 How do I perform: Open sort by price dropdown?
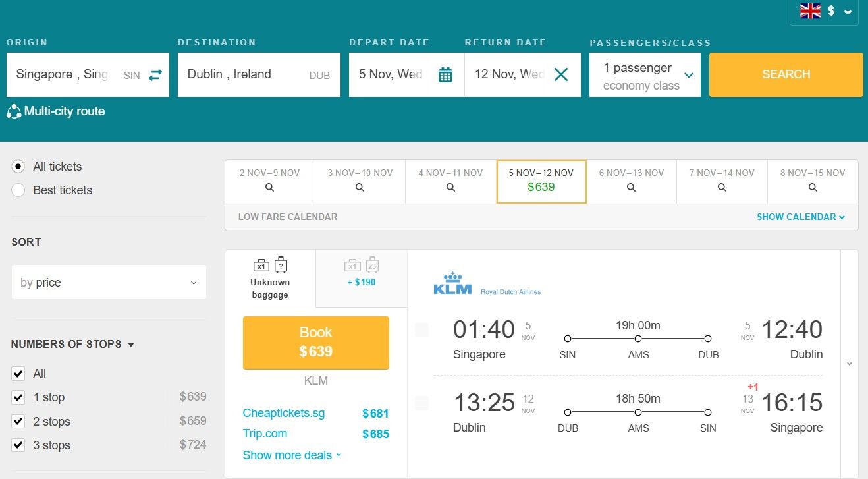tap(109, 283)
